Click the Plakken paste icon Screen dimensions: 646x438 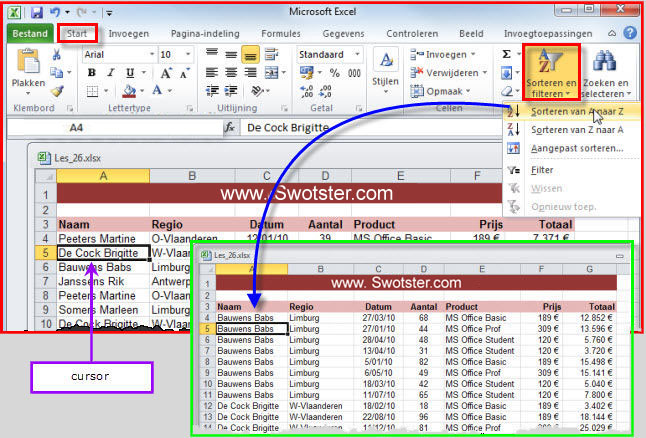pyautogui.click(x=28, y=62)
